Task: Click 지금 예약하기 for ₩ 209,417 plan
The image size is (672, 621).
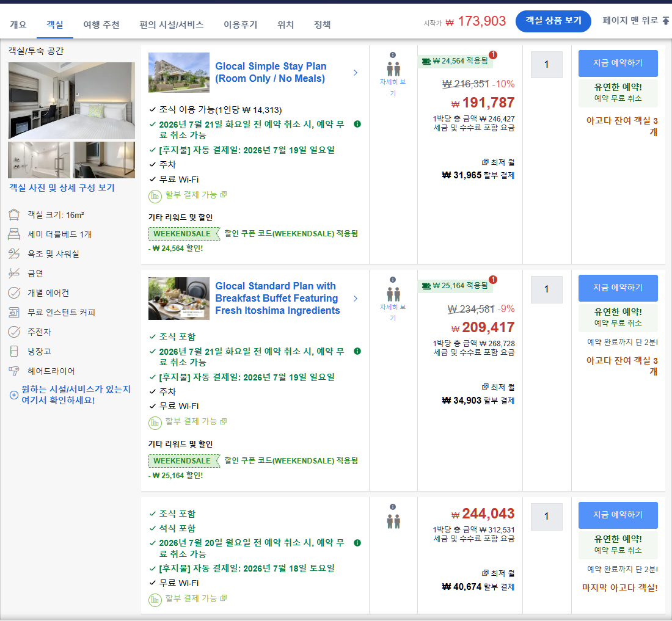Action: click(618, 288)
